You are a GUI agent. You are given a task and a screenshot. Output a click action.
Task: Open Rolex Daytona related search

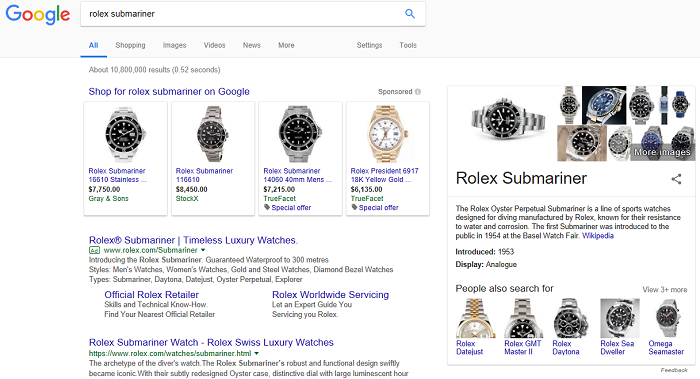[566, 348]
